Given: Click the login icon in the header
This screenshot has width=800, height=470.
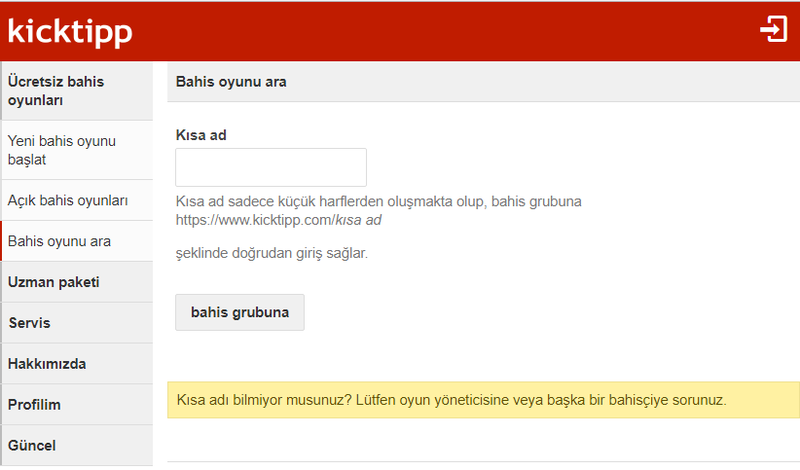Looking at the screenshot, I should tap(773, 29).
